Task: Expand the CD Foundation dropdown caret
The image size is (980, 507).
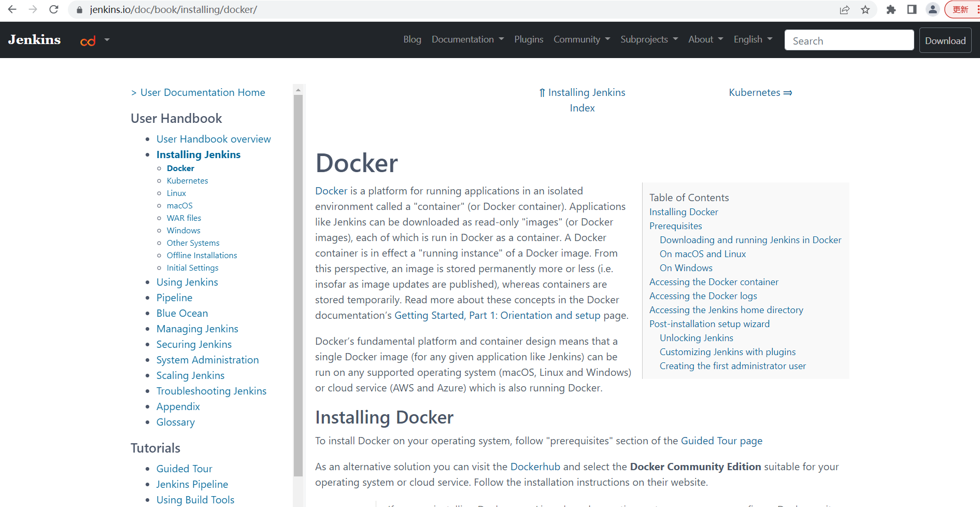Action: coord(107,39)
